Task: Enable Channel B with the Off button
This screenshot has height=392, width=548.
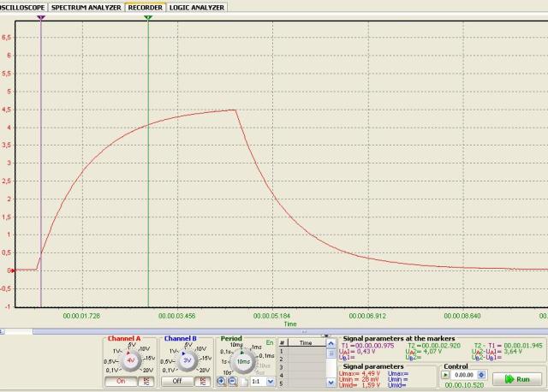Action: tap(176, 381)
